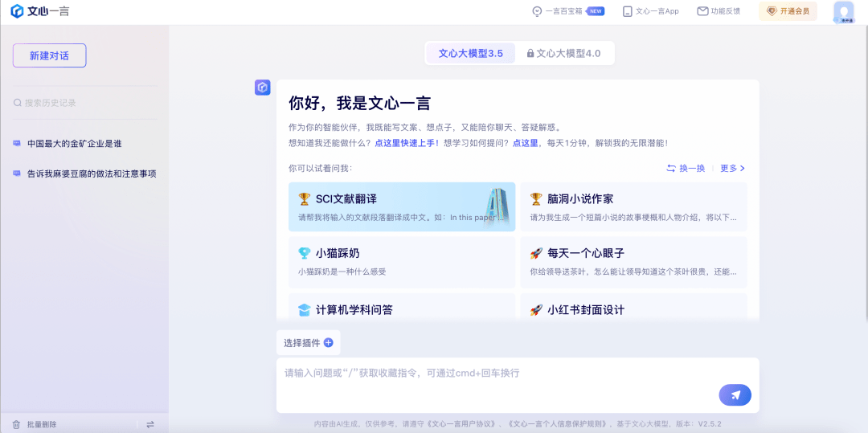The width and height of the screenshot is (868, 433).
Task: Click the 文心一言App phone icon
Action: (x=627, y=11)
